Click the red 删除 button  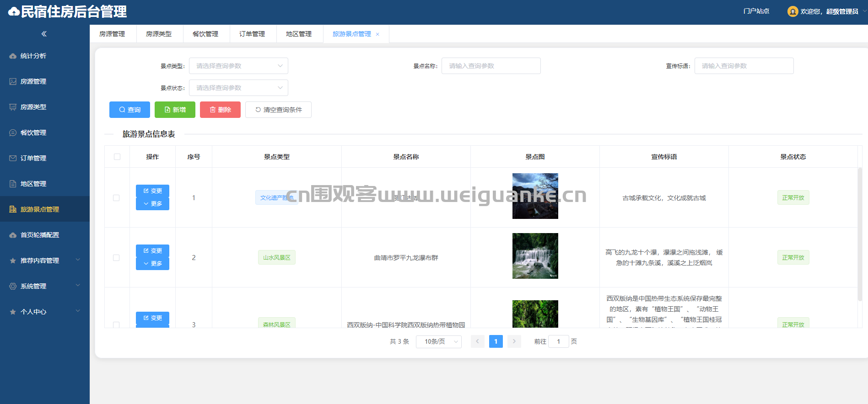(x=220, y=110)
